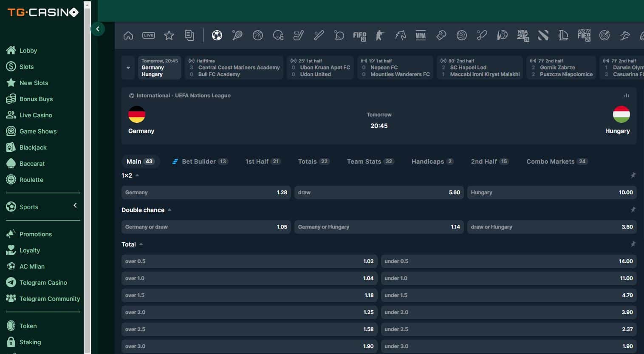This screenshot has height=354, width=644.
Task: Open the events strip dropdown arrow
Action: coord(128,68)
